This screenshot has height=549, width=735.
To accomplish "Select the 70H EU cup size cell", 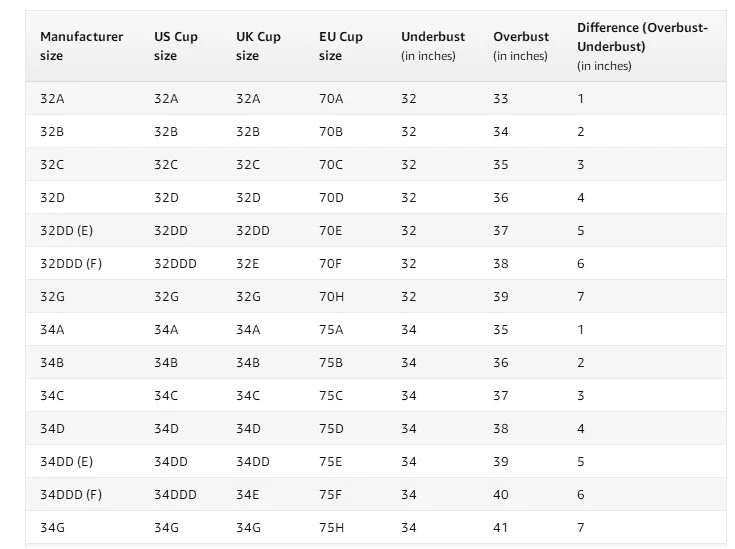I will click(x=331, y=297).
